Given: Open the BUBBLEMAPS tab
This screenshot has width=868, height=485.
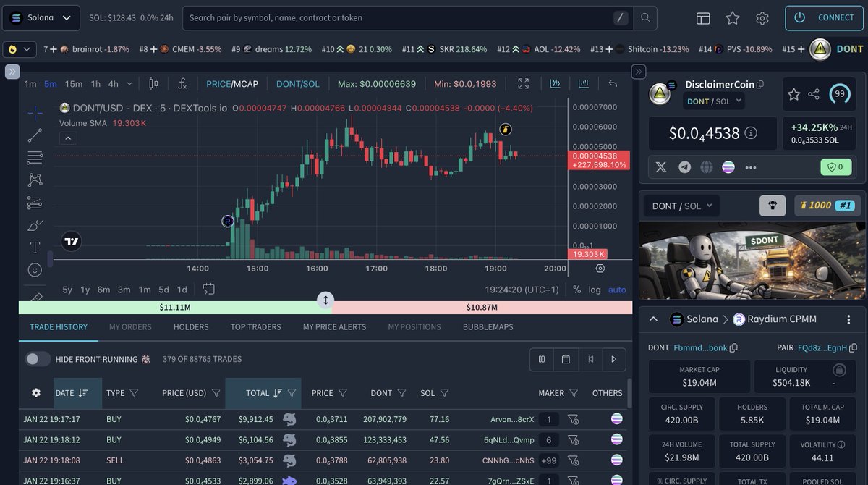Looking at the screenshot, I should pyautogui.click(x=488, y=327).
